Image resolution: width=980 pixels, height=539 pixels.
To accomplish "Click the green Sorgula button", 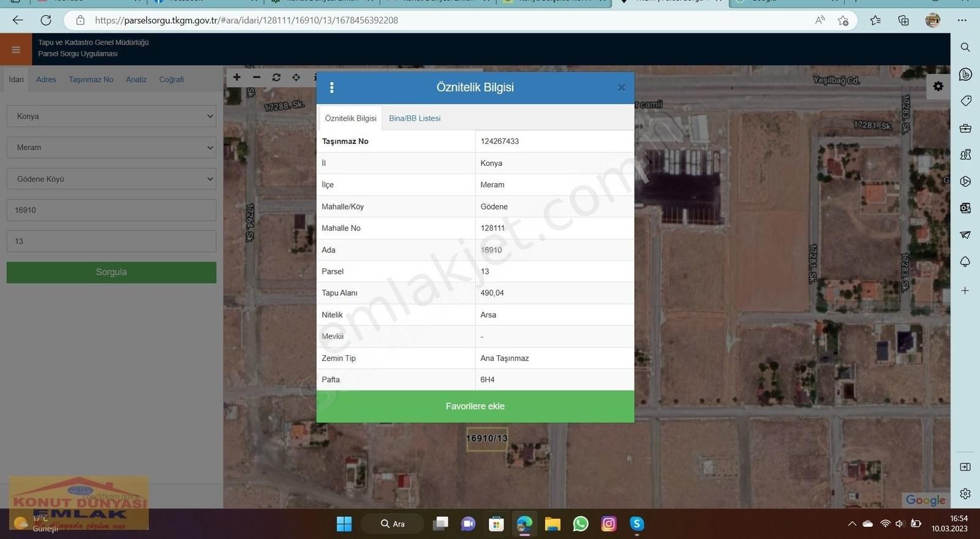I will point(111,273).
